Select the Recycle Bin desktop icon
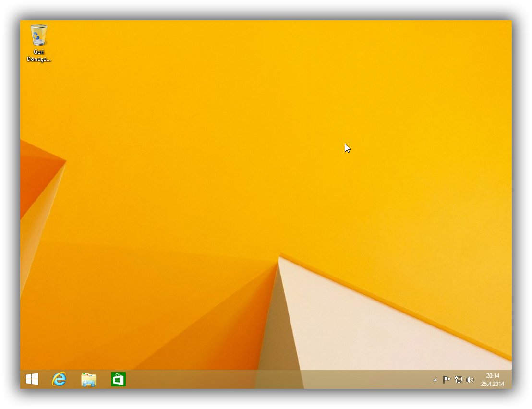 click(39, 36)
